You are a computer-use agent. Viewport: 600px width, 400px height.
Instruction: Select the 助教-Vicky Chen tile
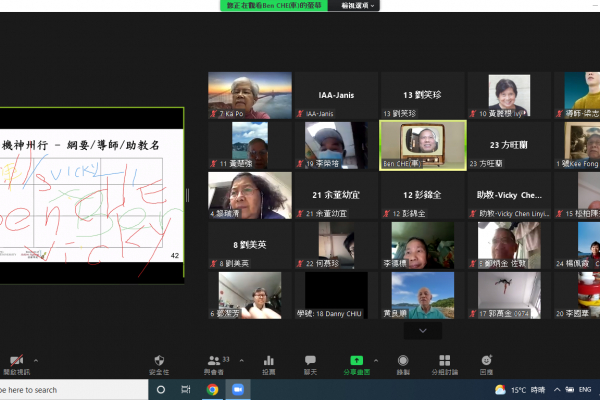point(509,195)
